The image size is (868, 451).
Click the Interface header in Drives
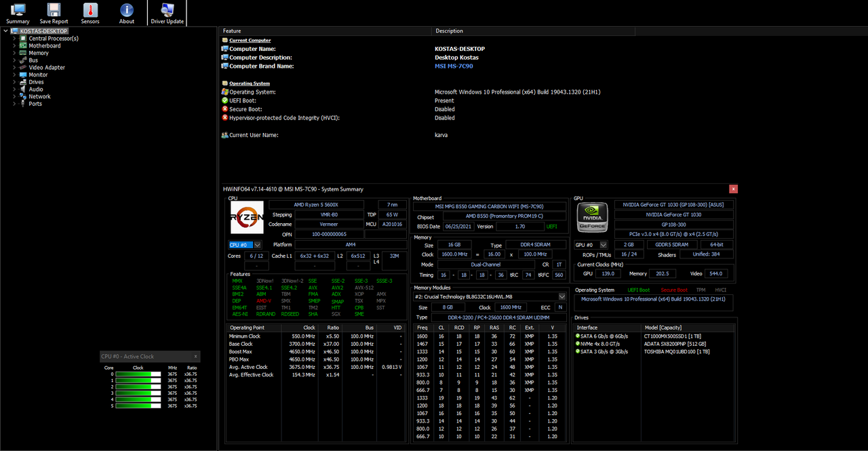pyautogui.click(x=607, y=327)
